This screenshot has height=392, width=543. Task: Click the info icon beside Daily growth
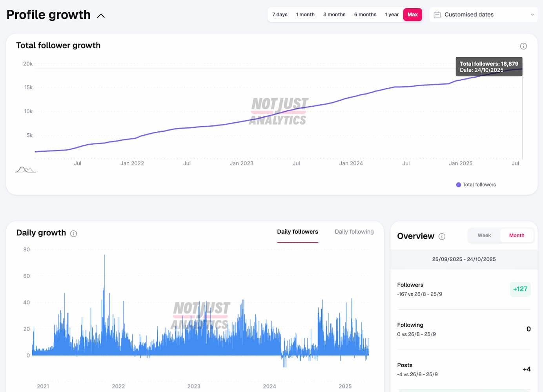tap(73, 234)
